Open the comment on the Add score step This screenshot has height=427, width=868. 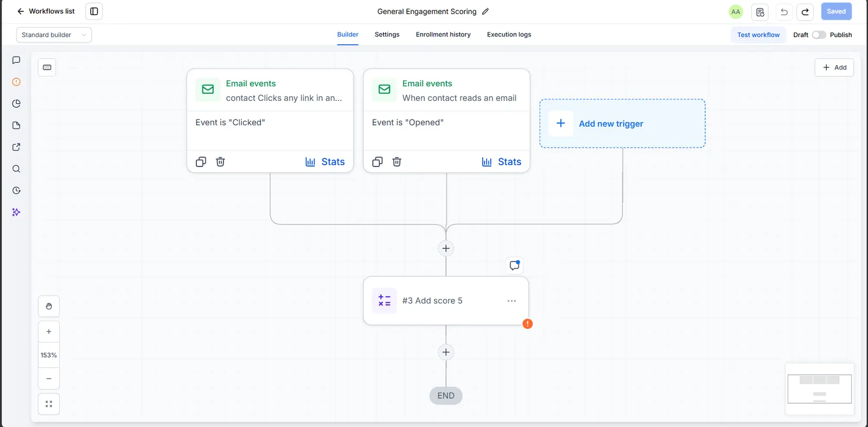click(x=514, y=265)
